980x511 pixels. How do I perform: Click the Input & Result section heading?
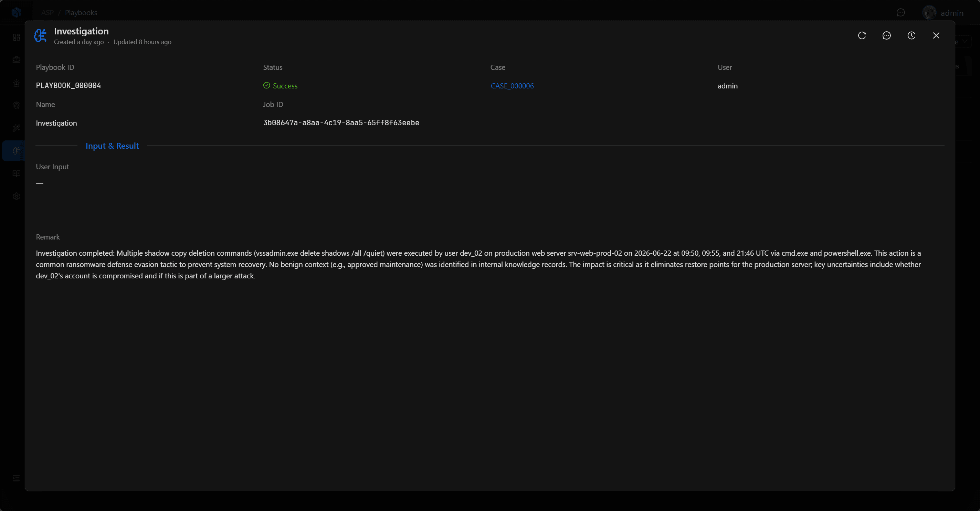point(112,146)
